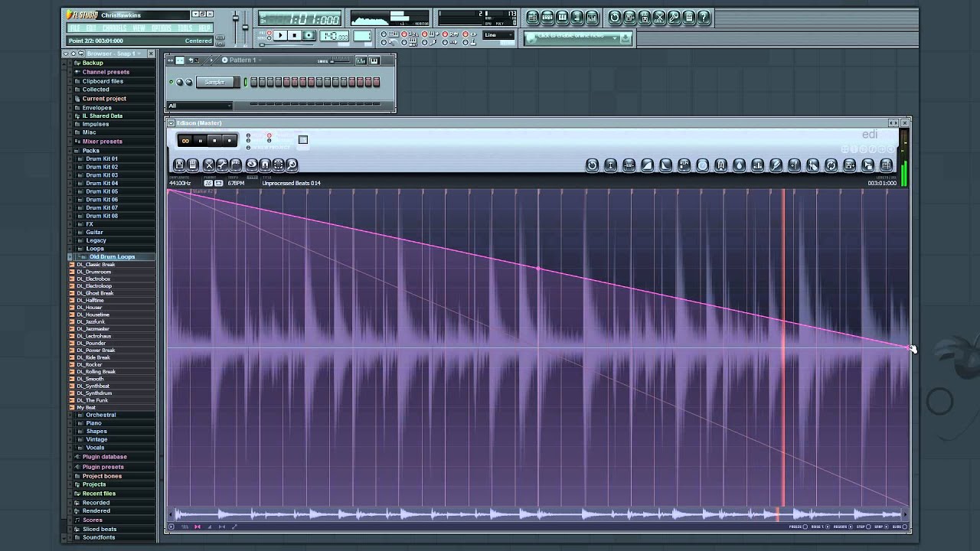Mute the Sampler channel with green LED

click(171, 82)
